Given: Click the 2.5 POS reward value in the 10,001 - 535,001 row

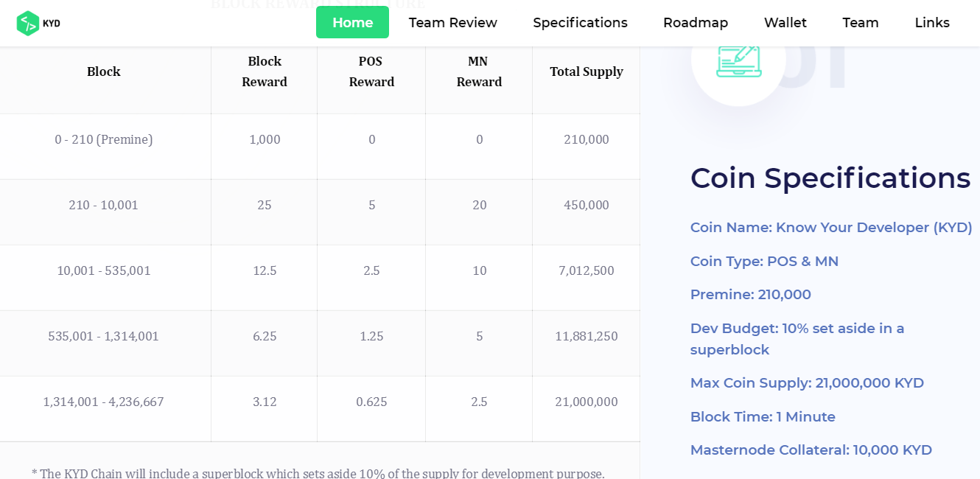Looking at the screenshot, I should (x=371, y=270).
